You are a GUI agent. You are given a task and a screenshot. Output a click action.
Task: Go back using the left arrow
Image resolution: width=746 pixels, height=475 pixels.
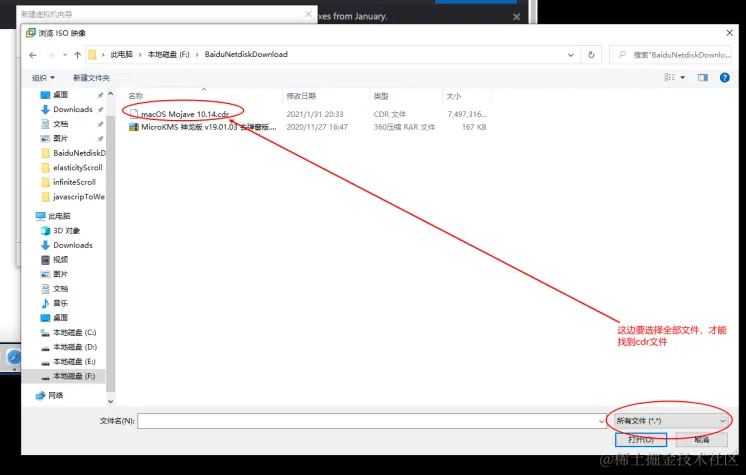(33, 55)
